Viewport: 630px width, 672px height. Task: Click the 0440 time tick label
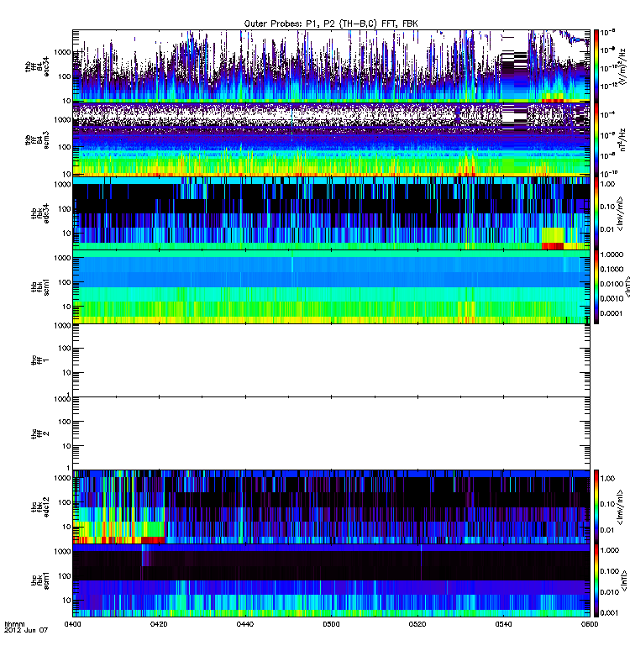(x=244, y=624)
